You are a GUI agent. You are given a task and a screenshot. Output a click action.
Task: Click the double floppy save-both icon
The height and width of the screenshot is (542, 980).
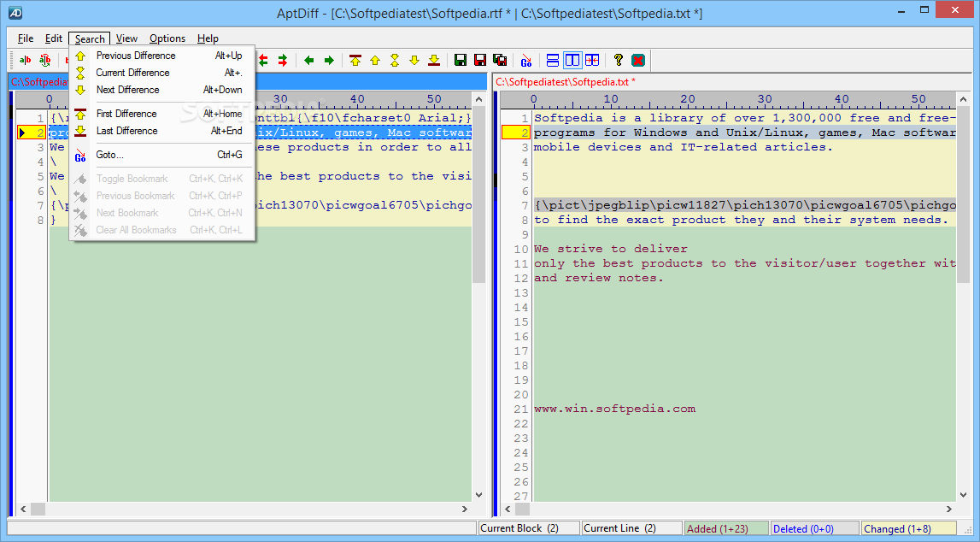click(x=500, y=60)
